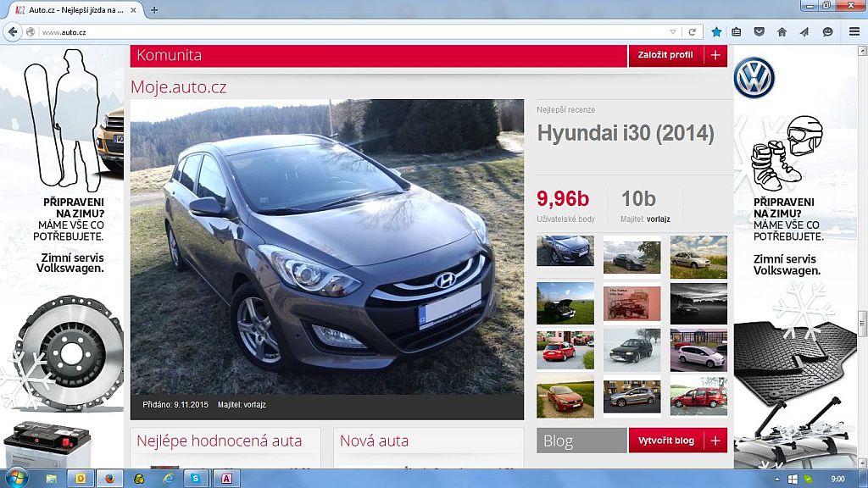Screen dimensions: 868x488
Task: Open the red hatchback rear-view thumbnail
Action: coord(565,350)
